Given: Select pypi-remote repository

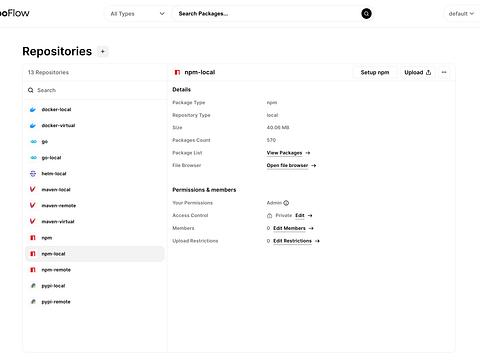Looking at the screenshot, I should 95,302.
